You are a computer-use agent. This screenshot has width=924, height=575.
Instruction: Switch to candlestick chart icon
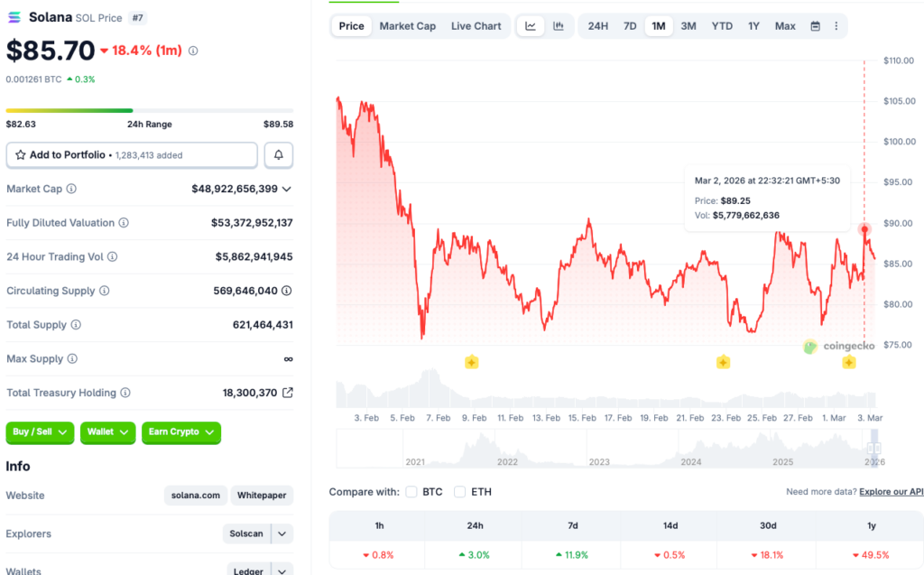click(559, 26)
